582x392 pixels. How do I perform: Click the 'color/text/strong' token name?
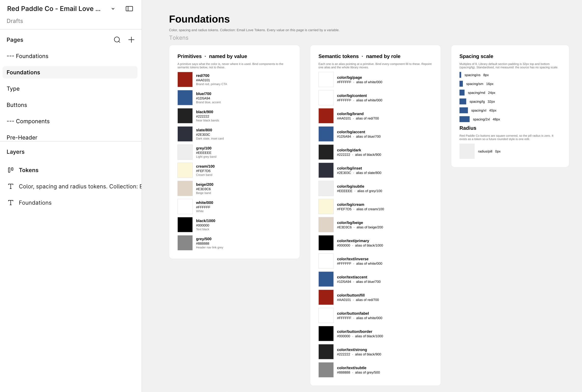352,350
